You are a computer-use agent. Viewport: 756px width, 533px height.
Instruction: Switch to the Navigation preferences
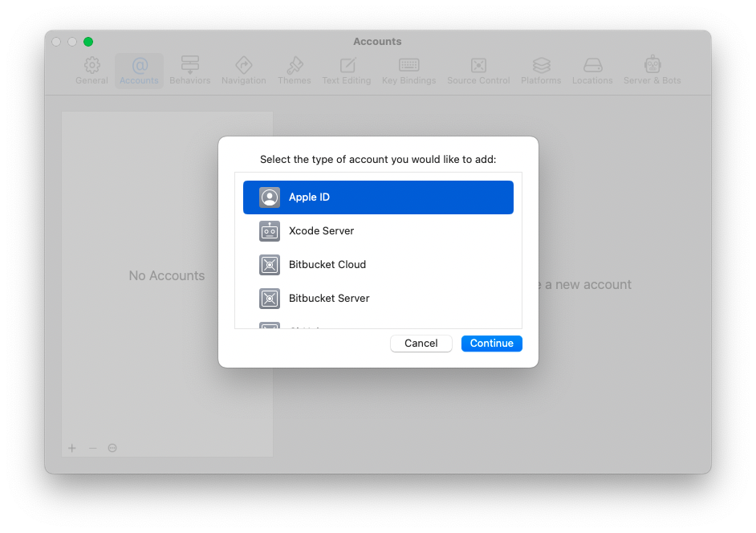(x=243, y=71)
